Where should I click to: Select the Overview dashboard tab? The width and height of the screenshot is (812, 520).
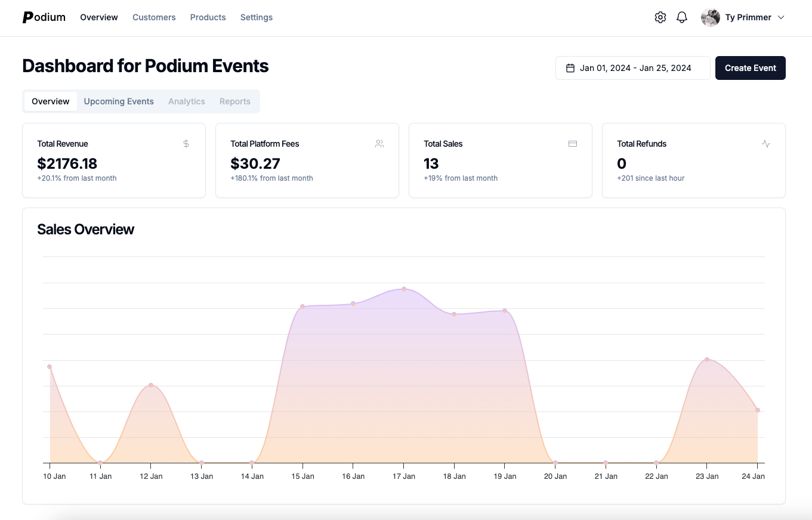51,101
